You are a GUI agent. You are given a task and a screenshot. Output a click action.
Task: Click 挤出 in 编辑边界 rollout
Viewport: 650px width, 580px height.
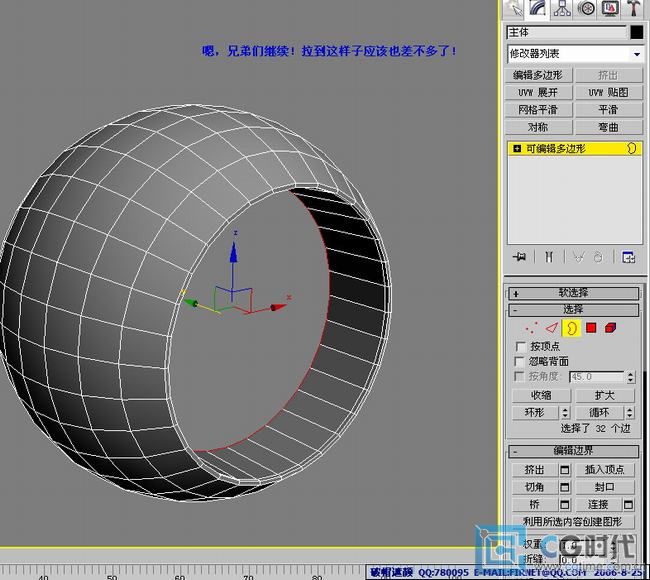tap(535, 470)
